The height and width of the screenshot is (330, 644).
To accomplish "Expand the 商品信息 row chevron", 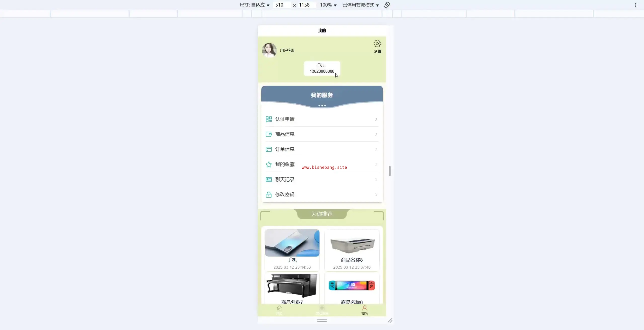I will 376,134.
